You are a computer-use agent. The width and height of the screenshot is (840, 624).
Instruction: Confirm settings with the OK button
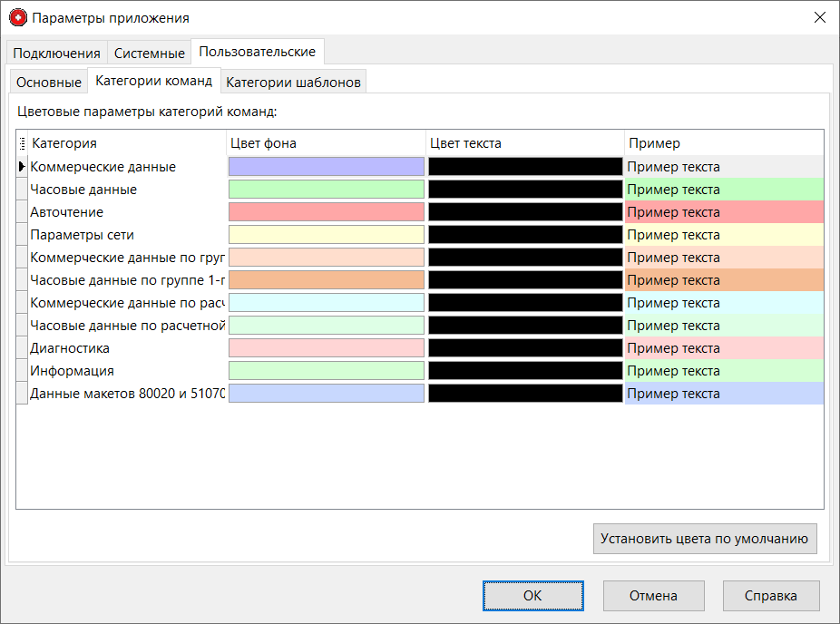point(532,596)
